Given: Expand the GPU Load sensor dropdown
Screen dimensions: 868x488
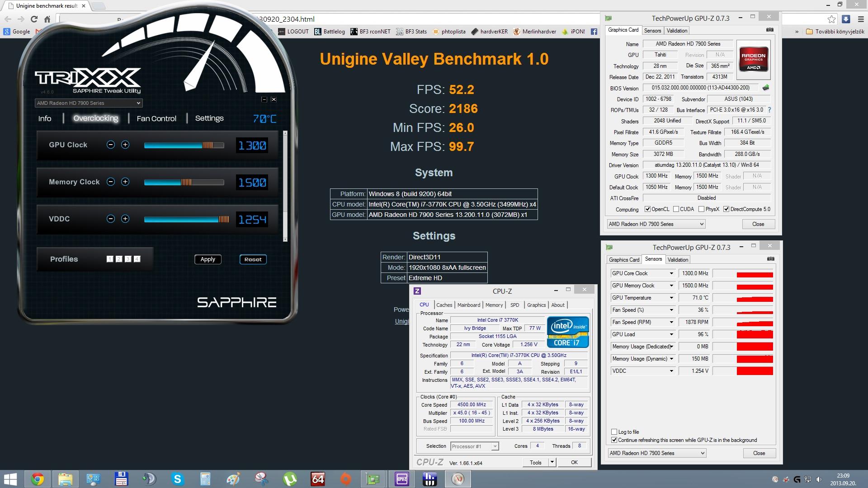Looking at the screenshot, I should pyautogui.click(x=671, y=334).
